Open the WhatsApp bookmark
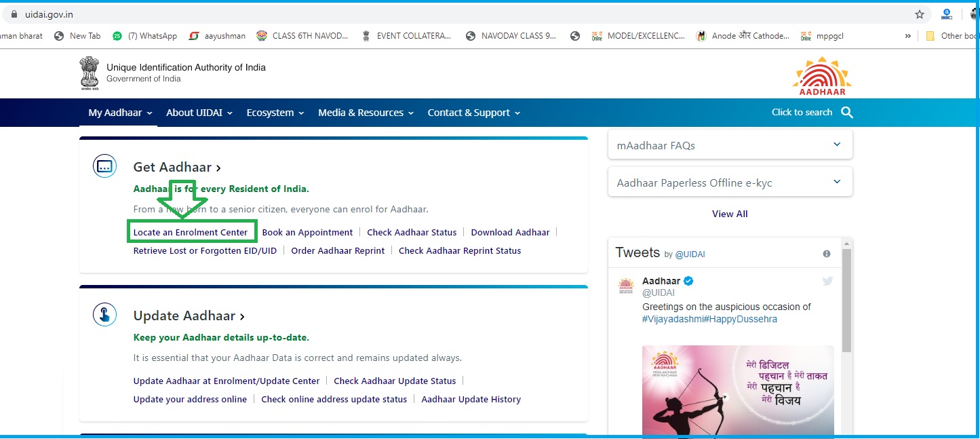The image size is (980, 439). 145,36
